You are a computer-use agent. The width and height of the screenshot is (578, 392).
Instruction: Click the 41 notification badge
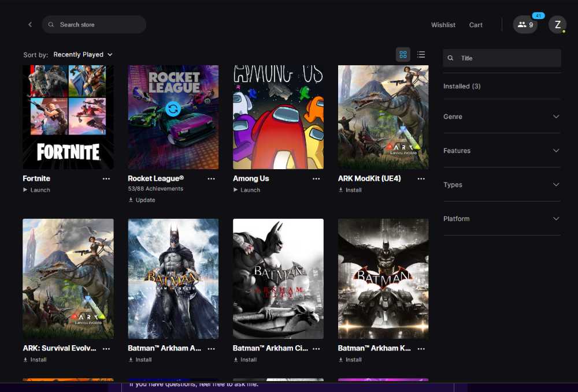click(x=538, y=16)
